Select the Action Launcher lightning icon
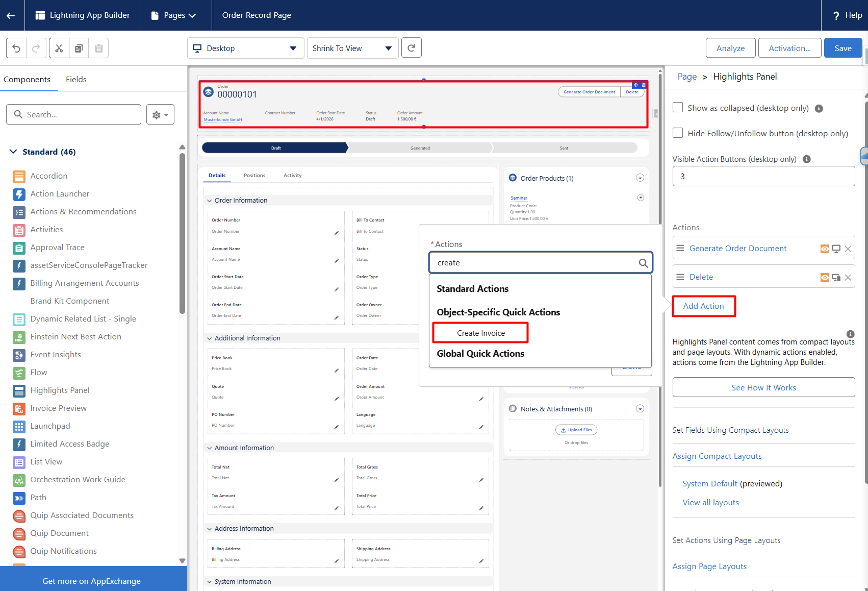 point(19,194)
